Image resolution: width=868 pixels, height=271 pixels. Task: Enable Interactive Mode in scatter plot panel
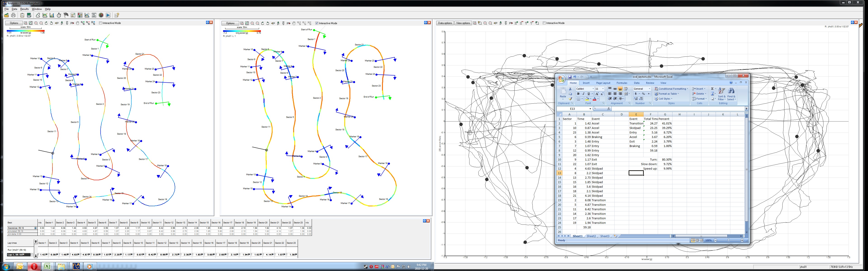pyautogui.click(x=544, y=23)
